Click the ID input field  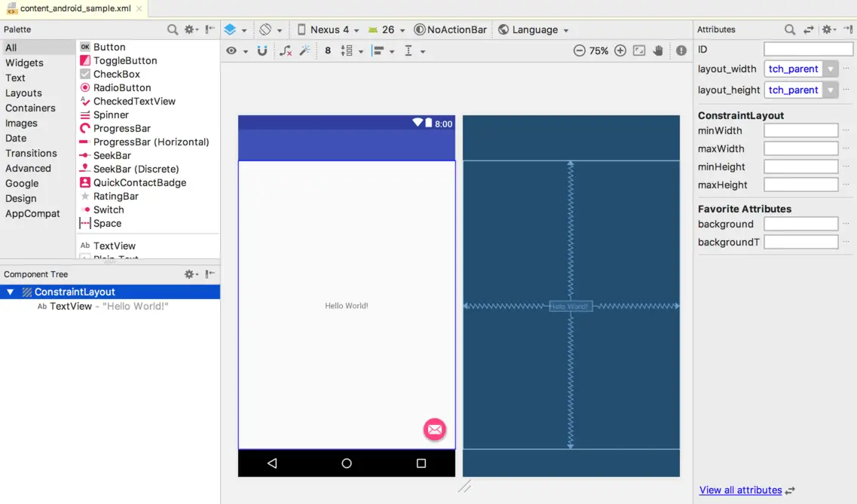coord(808,50)
